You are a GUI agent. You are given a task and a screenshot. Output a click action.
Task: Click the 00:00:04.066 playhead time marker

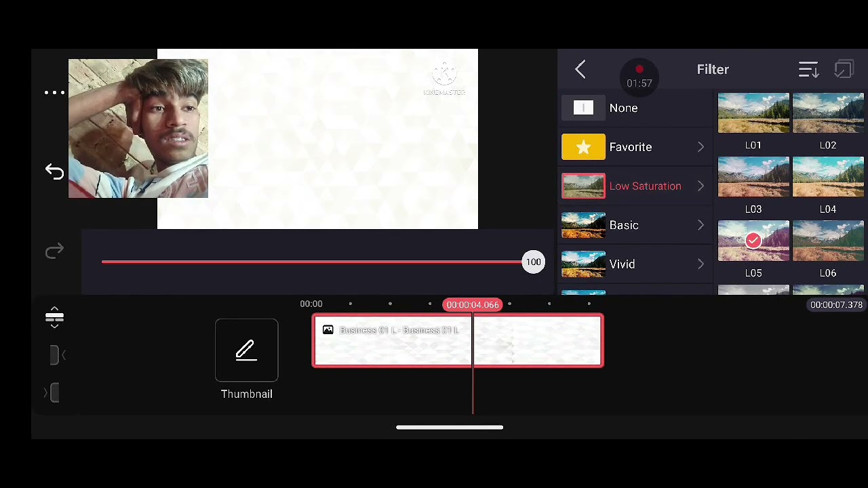pos(473,305)
